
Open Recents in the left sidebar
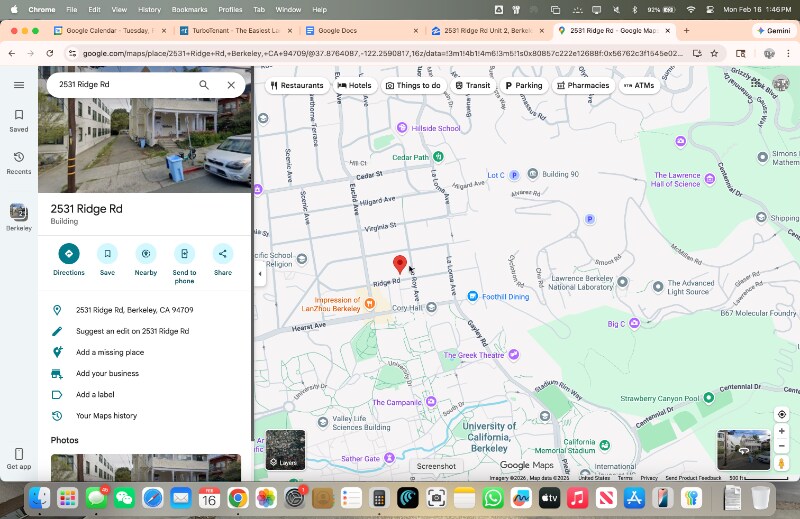18,162
